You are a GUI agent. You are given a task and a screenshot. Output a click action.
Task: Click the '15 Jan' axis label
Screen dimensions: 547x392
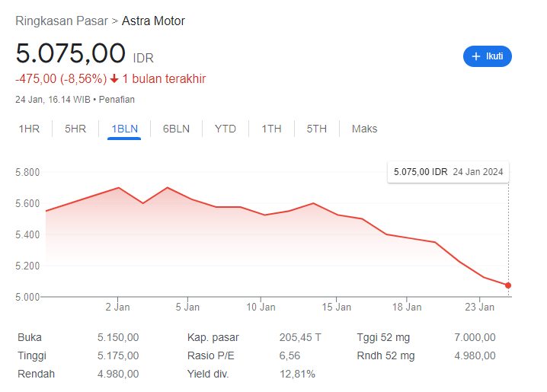[336, 307]
